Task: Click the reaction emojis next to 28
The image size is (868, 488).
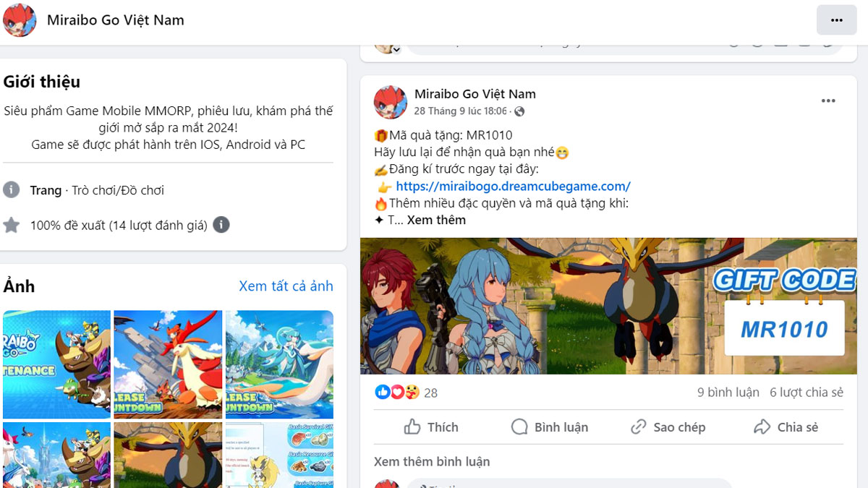Action: point(397,392)
